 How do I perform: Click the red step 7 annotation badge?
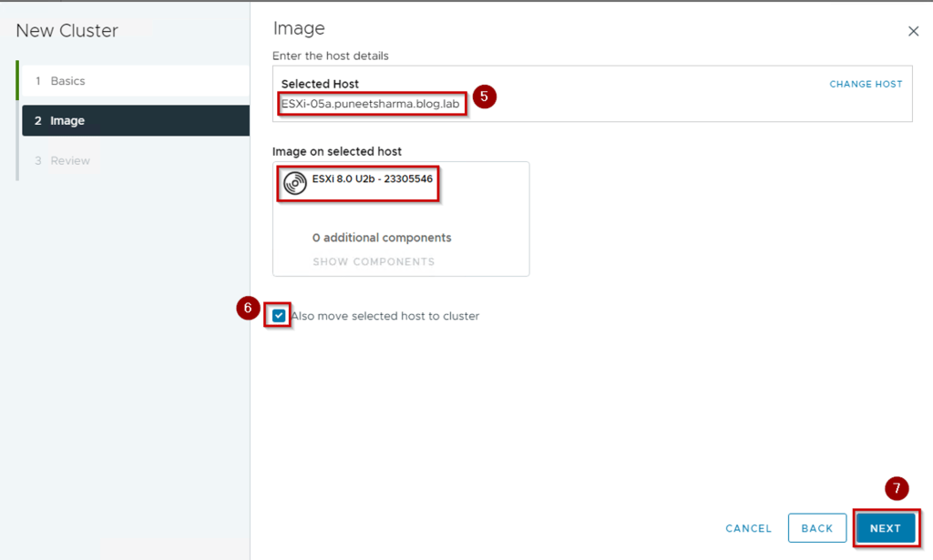pos(897,489)
